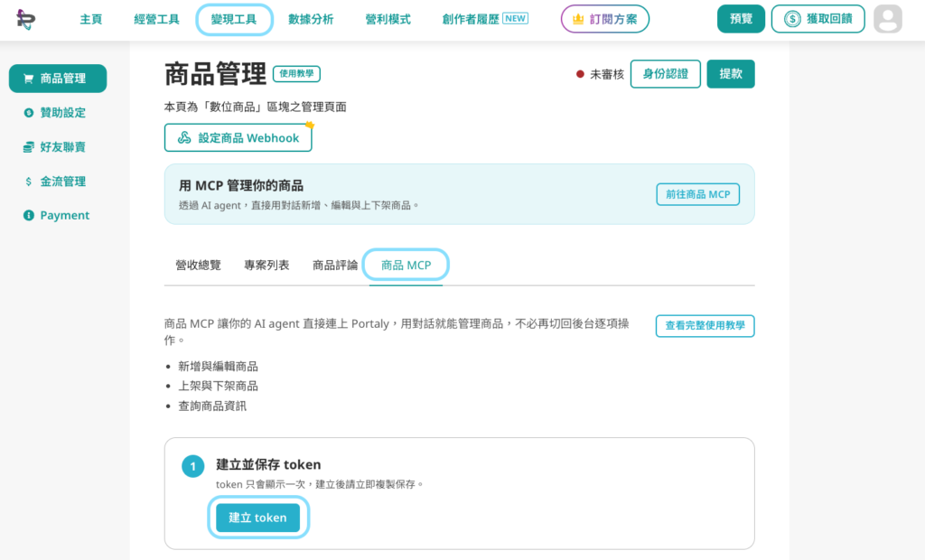The height and width of the screenshot is (560, 925).
Task: Click the coin icon beside 贊助設定
Action: tap(28, 113)
